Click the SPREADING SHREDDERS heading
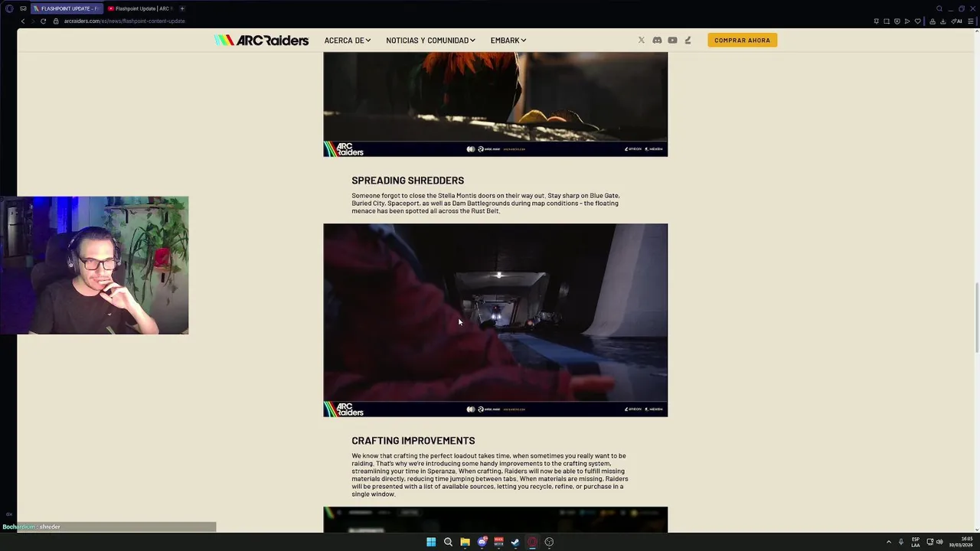The height and width of the screenshot is (551, 980). (x=407, y=181)
